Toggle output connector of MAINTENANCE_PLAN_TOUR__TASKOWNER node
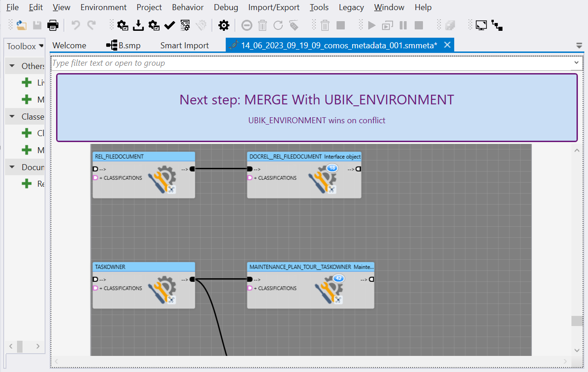The image size is (588, 372). point(371,279)
